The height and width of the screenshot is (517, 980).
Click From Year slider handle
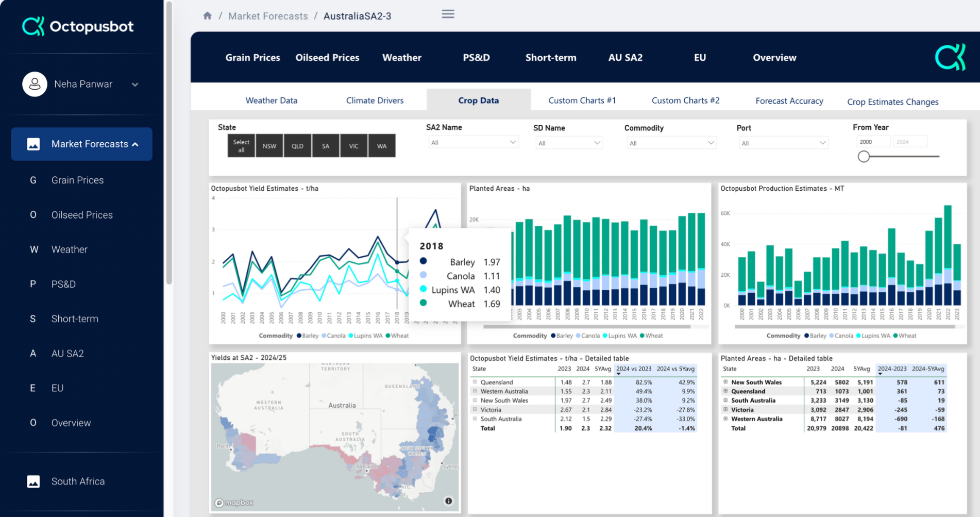click(864, 156)
